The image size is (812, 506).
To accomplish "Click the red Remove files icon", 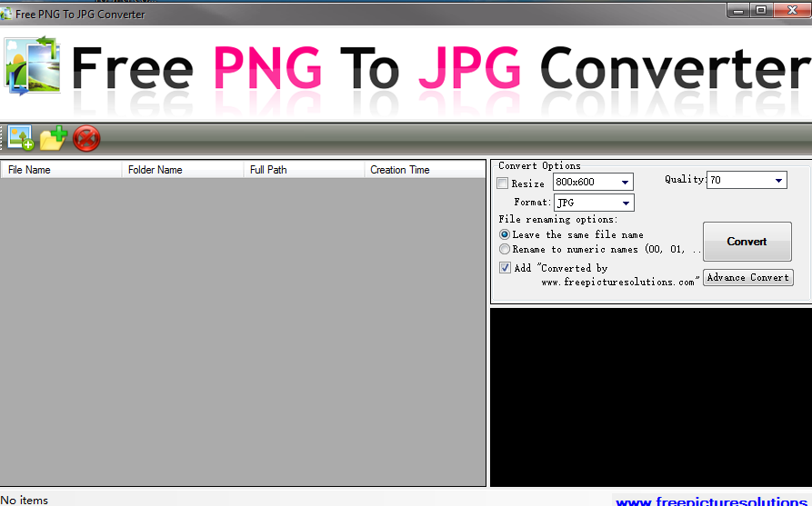I will click(x=86, y=138).
